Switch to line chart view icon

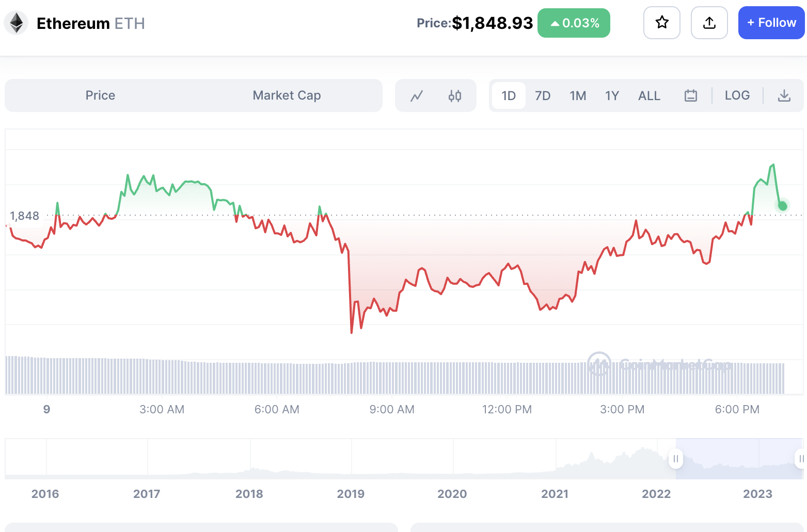(417, 96)
